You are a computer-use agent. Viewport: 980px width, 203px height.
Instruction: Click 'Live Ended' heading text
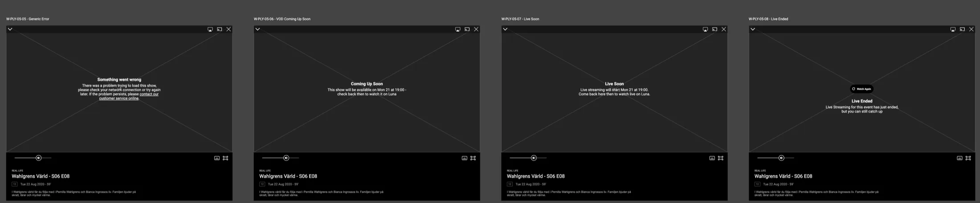[x=862, y=101]
